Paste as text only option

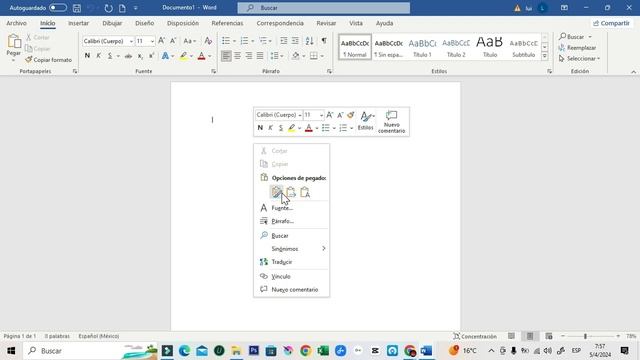pyautogui.click(x=305, y=192)
